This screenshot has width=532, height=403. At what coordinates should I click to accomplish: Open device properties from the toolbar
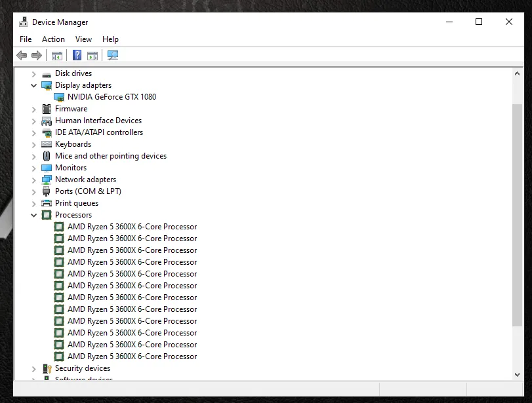pos(92,55)
